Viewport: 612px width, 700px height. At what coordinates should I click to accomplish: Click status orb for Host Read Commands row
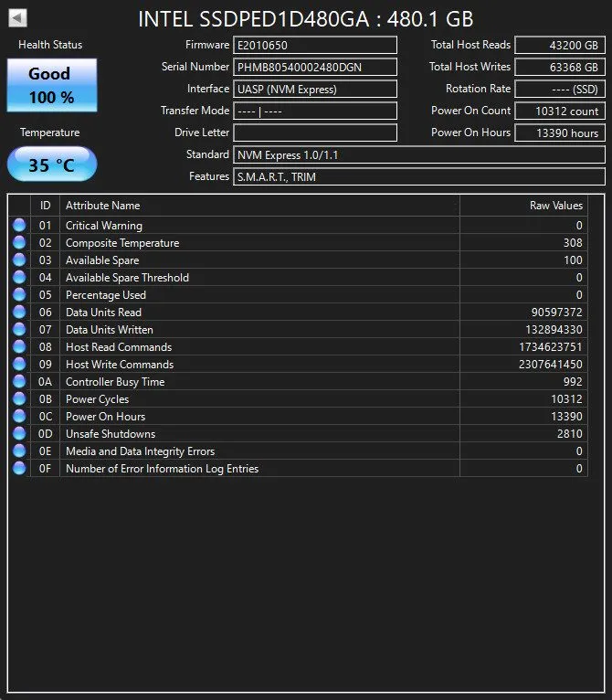coord(19,347)
